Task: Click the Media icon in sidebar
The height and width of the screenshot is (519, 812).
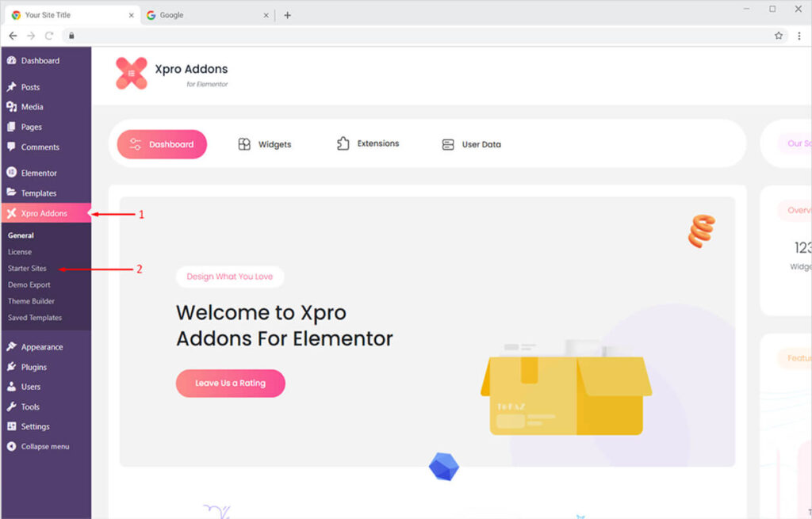Action: (11, 107)
